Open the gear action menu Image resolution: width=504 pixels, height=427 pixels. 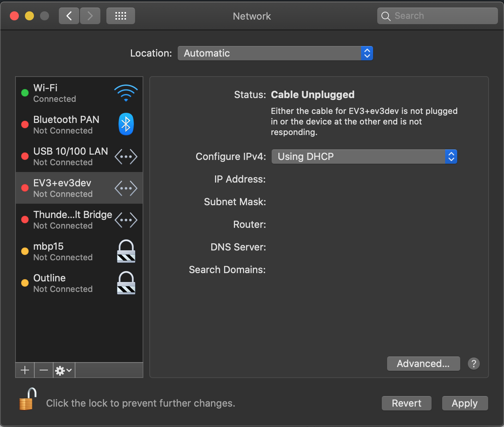(63, 370)
